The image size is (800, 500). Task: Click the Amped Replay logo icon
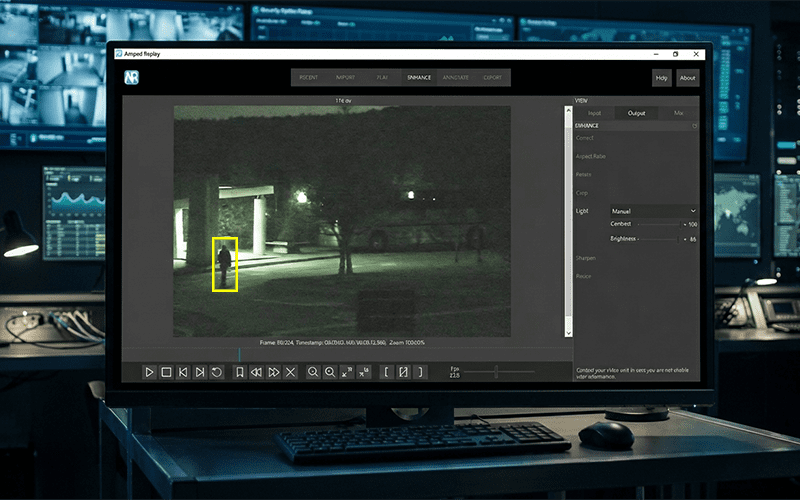[132, 78]
